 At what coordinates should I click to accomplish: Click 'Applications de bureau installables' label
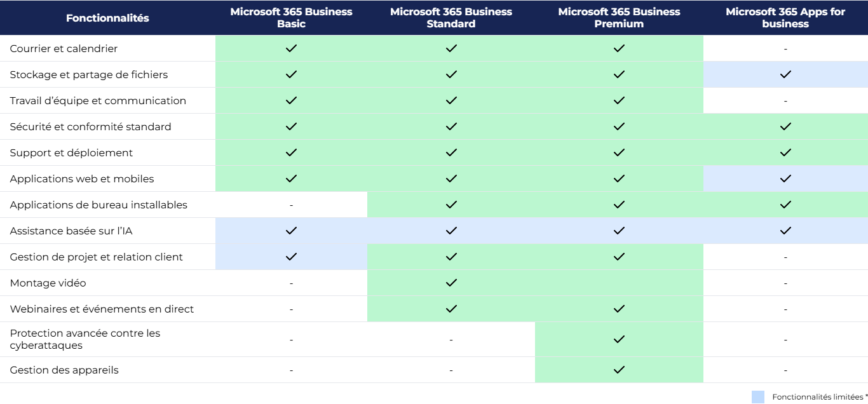(x=98, y=205)
